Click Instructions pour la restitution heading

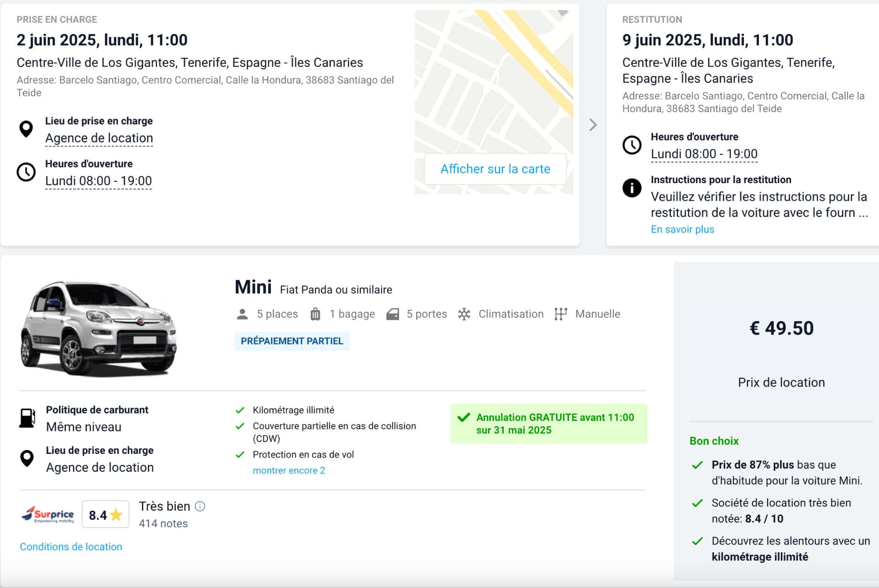pos(721,180)
